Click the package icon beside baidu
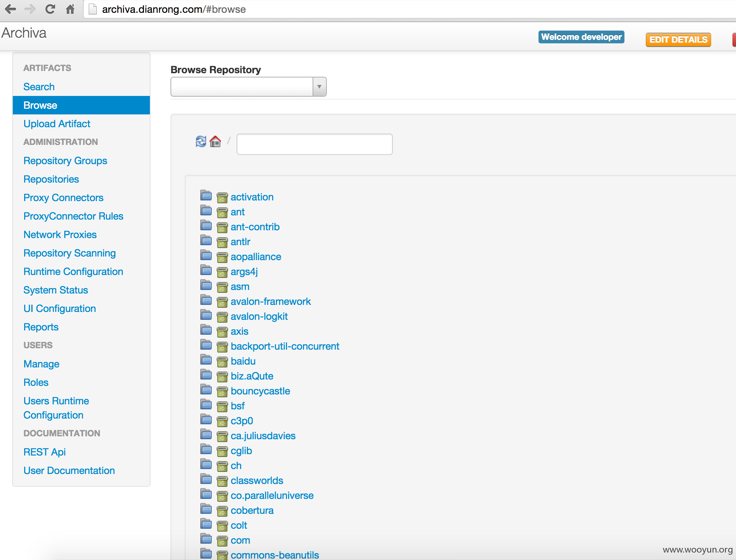This screenshot has height=560, width=736. 222,362
